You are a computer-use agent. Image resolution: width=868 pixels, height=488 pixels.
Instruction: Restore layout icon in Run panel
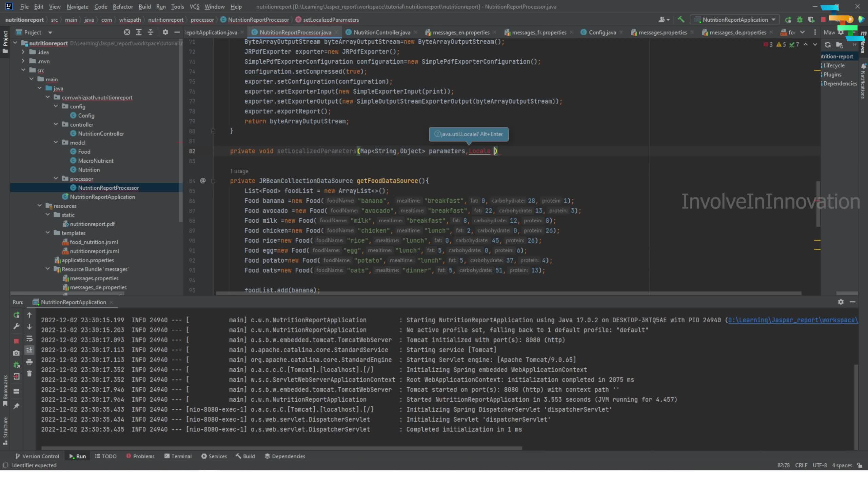pyautogui.click(x=16, y=391)
